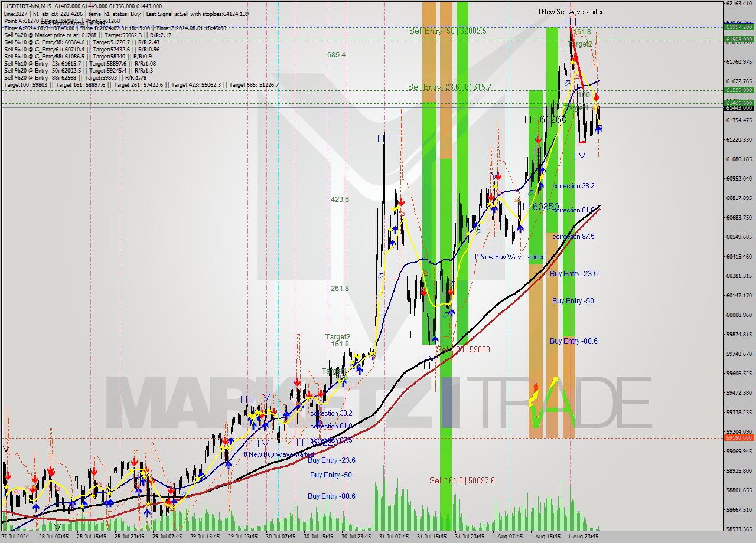
Task: Click the 60952.040 price axis value
Action: [739, 178]
